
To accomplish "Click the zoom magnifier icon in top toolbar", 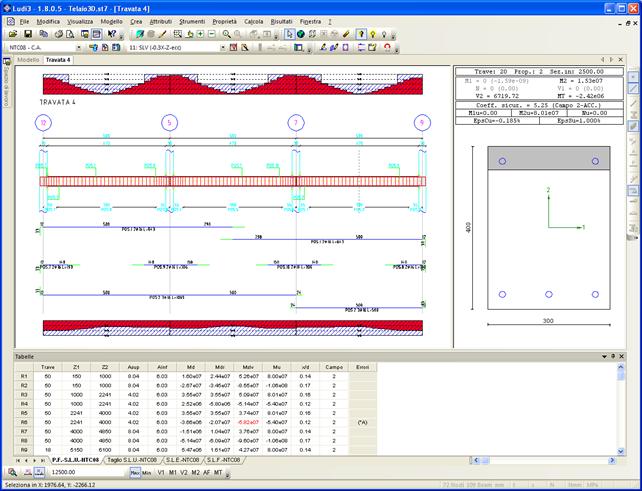I will [x=227, y=33].
